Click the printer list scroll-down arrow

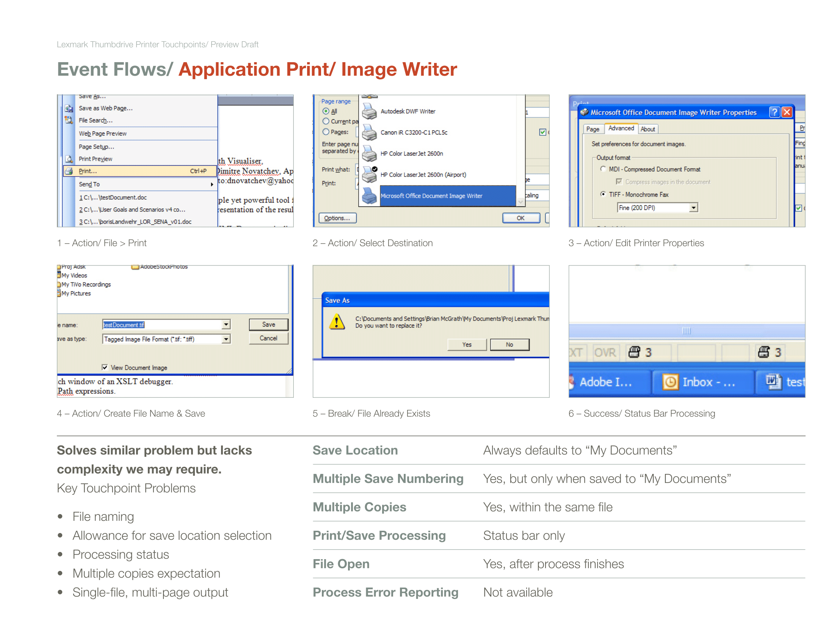point(520,202)
